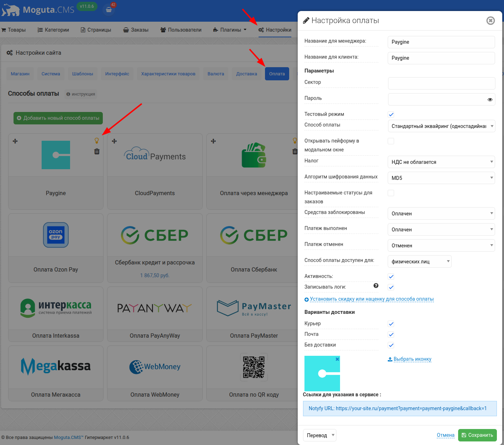Viewport: 504px width, 445px height.
Task: Click the drag handle icon on the Paygine card
Action: coord(15,141)
